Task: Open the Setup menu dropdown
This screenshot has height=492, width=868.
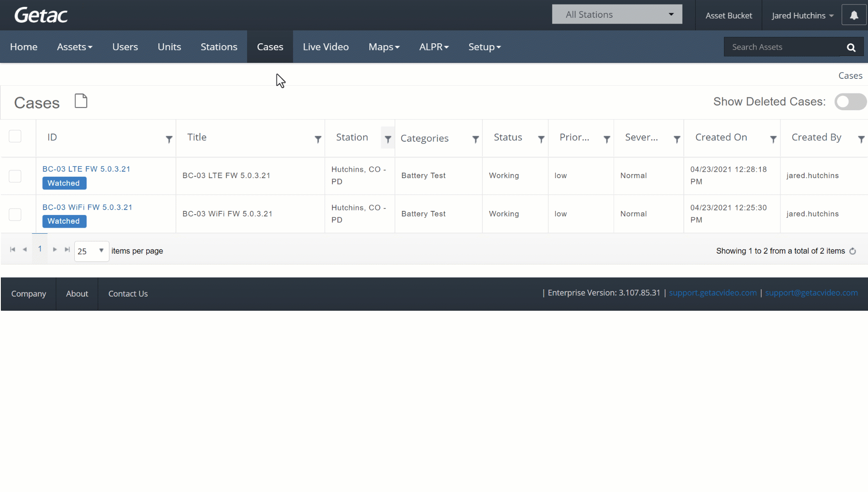Action: [485, 47]
